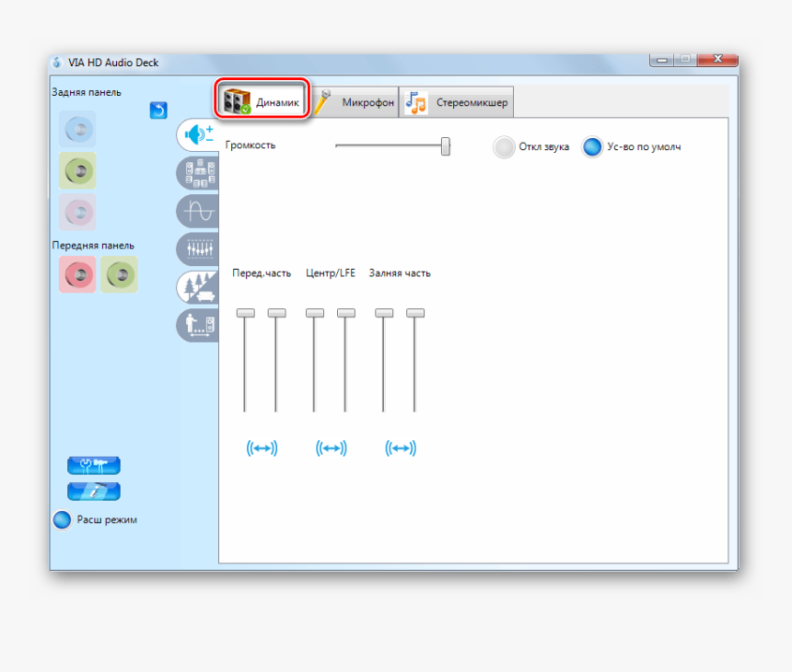Click the wrench settings button
The image size is (792, 672).
pyautogui.click(x=94, y=465)
